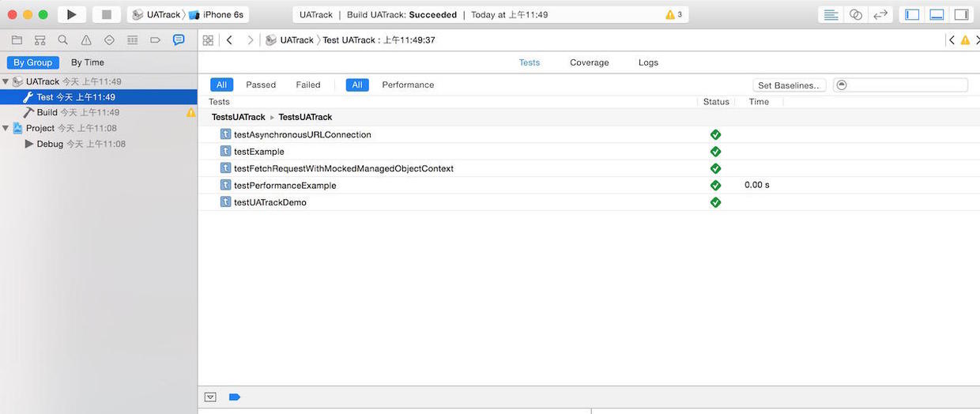Go forward in editor history
This screenshot has height=414, width=980.
(x=251, y=40)
